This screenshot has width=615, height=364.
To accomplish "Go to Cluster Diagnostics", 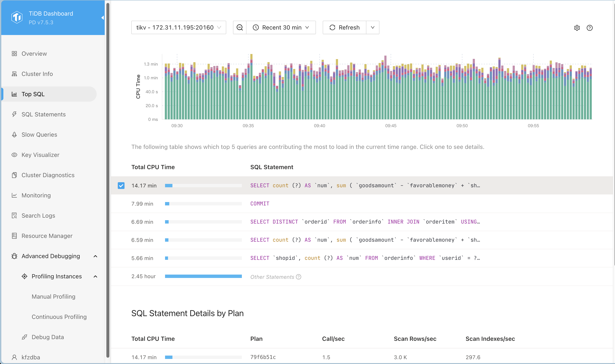I will 48,175.
